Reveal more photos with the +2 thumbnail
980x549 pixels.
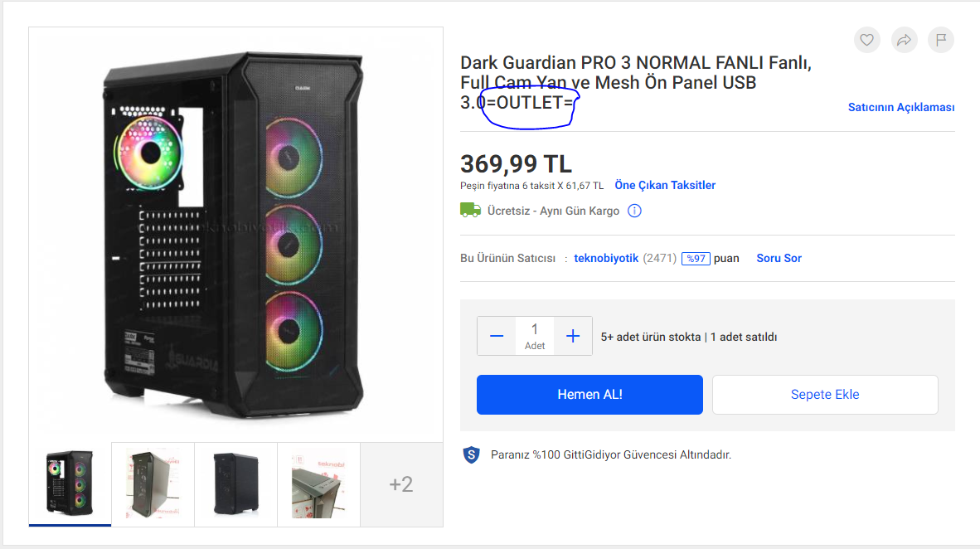coord(401,484)
